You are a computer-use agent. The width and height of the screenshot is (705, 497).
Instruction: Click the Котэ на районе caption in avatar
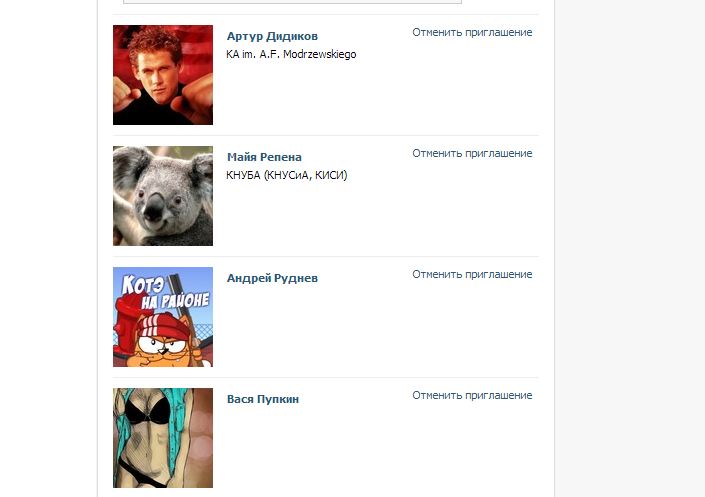[165, 291]
